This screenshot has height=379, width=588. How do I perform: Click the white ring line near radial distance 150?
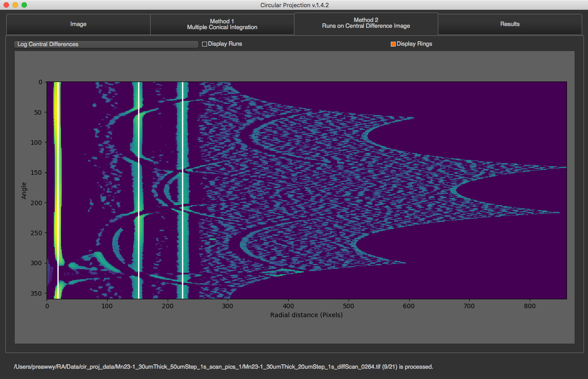pyautogui.click(x=139, y=190)
